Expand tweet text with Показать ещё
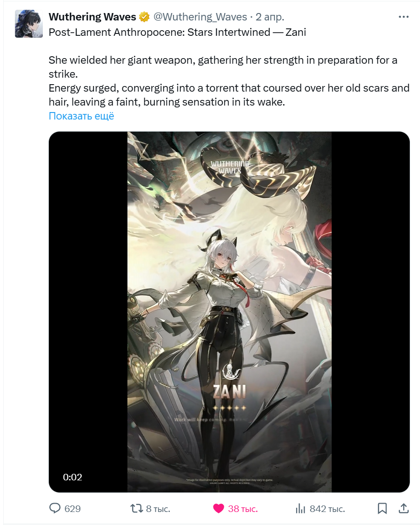Viewport: 420px width, 525px height. tap(81, 116)
